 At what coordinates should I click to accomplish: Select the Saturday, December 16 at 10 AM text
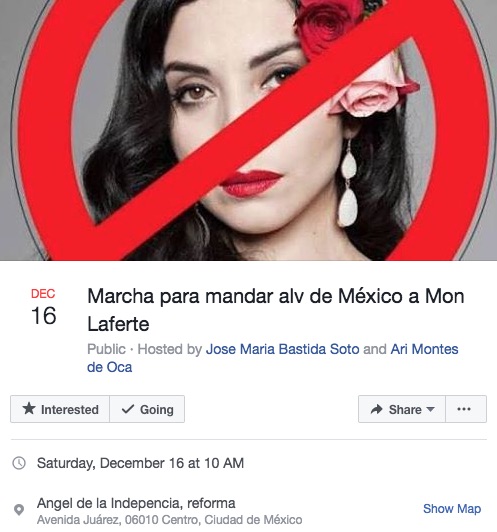click(x=140, y=463)
